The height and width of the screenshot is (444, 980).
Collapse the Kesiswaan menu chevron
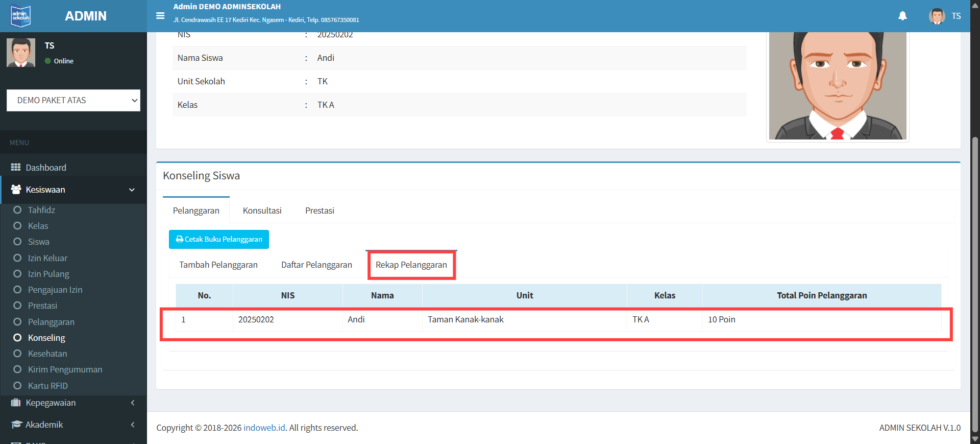pos(132,190)
